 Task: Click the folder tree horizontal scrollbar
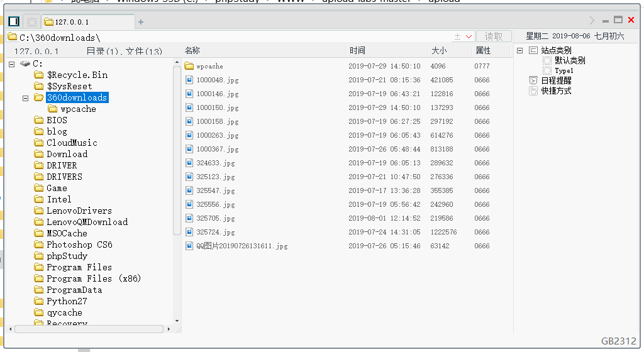click(89, 329)
